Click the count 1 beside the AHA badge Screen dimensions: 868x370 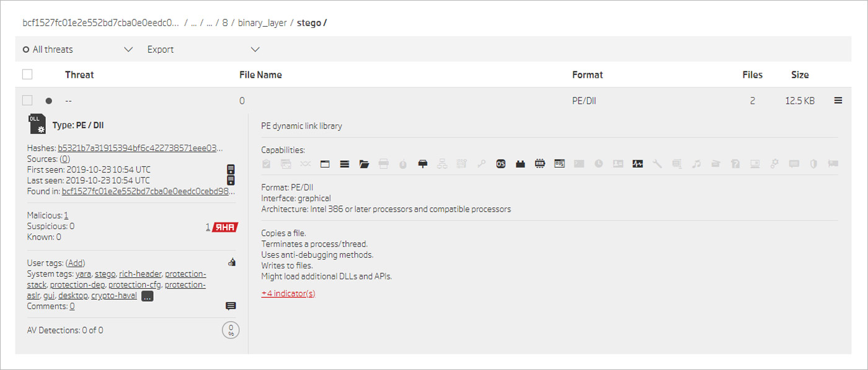click(x=208, y=227)
